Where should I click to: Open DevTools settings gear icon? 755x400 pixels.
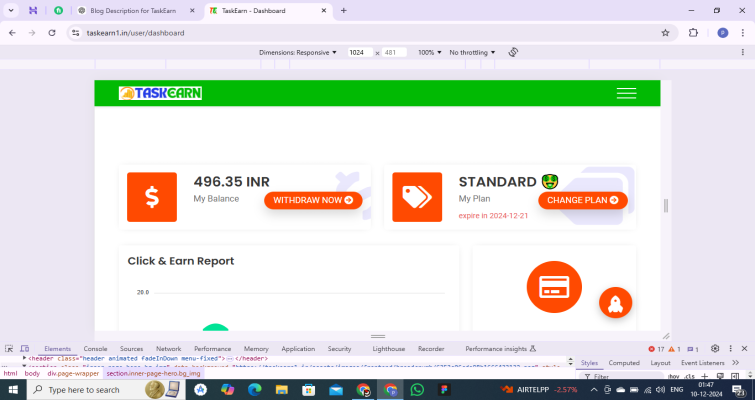coord(715,349)
